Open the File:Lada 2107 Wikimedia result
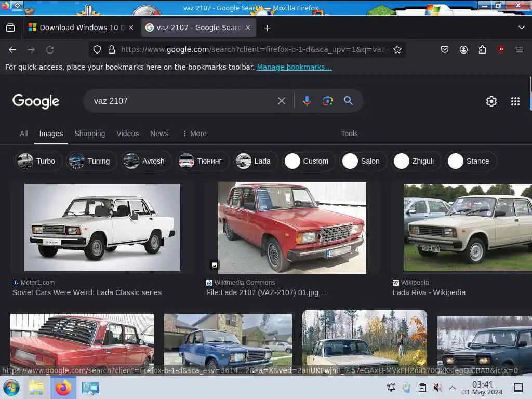Viewport: 532px width, 399px height. (267, 292)
